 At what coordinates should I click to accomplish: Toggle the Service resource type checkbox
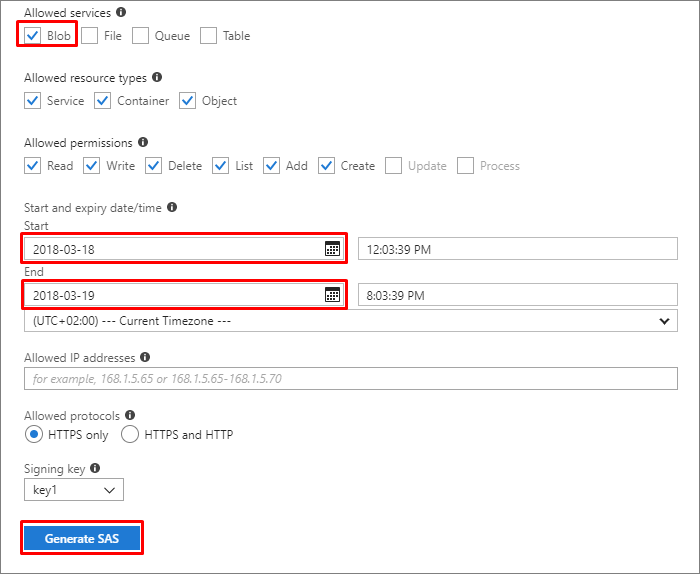coord(33,100)
